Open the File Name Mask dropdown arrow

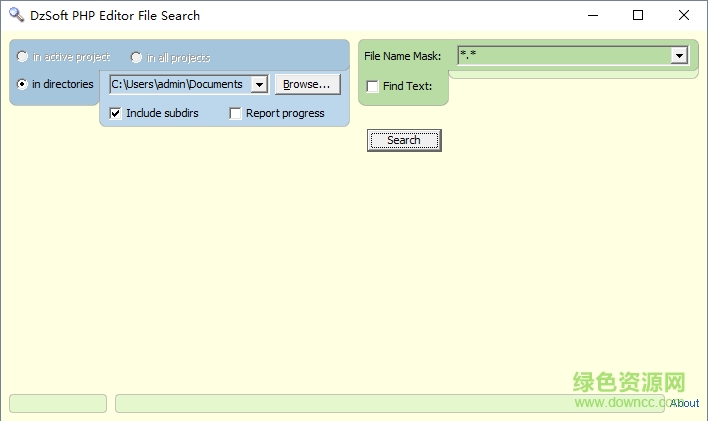[679, 56]
